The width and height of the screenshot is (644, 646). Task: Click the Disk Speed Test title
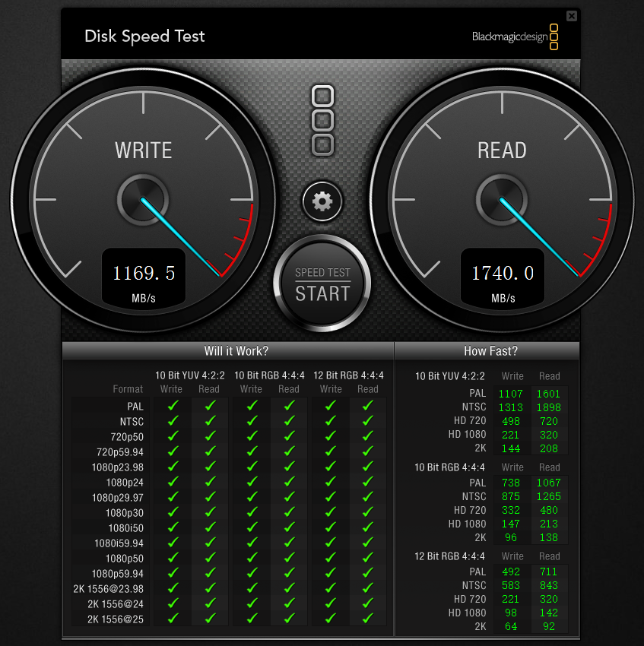(x=144, y=36)
